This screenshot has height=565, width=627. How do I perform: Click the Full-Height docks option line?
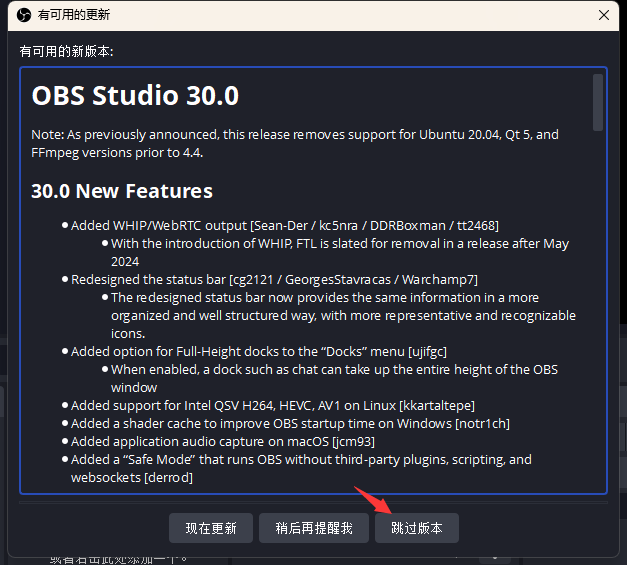[259, 351]
